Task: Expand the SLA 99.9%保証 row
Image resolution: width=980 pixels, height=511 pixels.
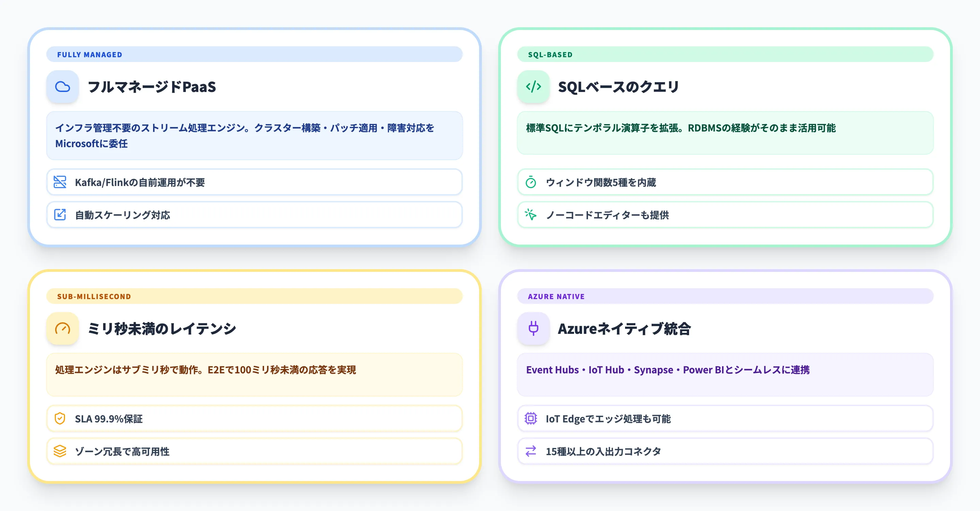Action: (254, 418)
